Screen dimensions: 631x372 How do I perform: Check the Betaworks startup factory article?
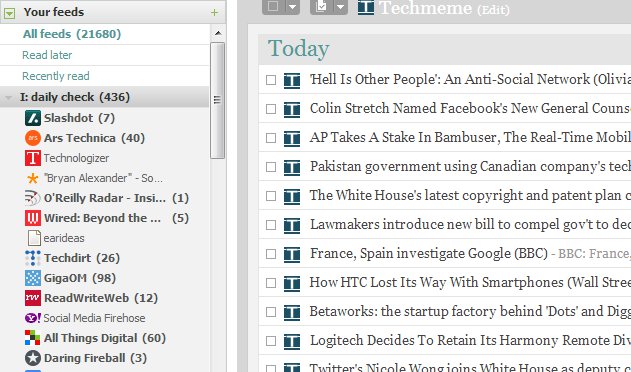tap(271, 312)
